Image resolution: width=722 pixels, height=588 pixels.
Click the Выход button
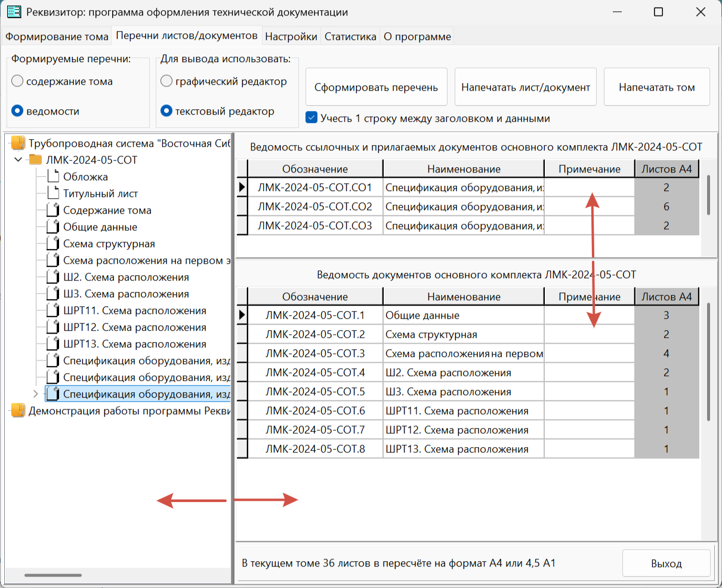(x=667, y=564)
